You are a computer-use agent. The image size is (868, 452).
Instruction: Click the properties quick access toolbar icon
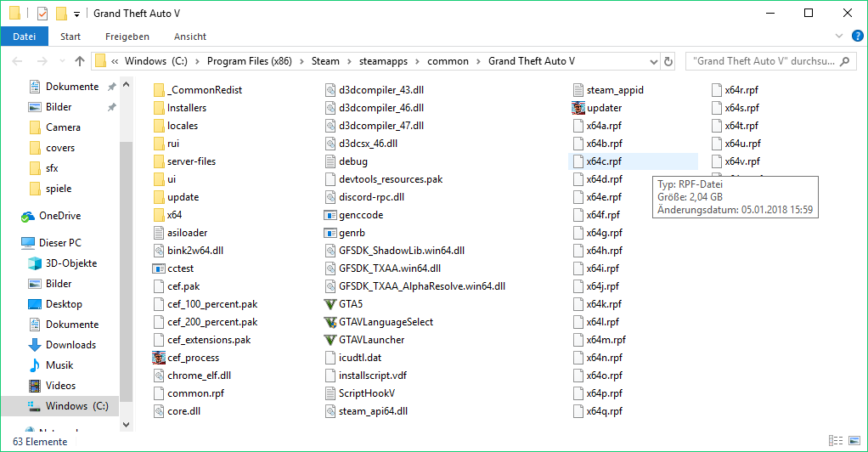[42, 14]
